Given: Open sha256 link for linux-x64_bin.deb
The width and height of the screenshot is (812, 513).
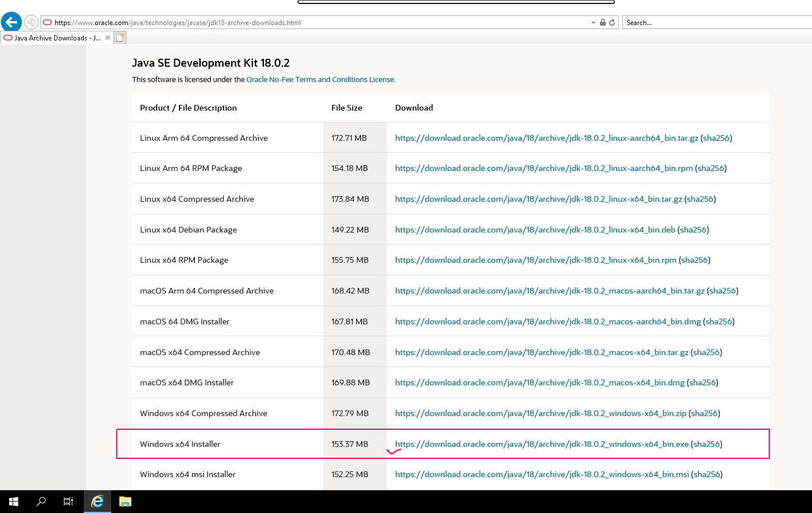Looking at the screenshot, I should (x=693, y=230).
